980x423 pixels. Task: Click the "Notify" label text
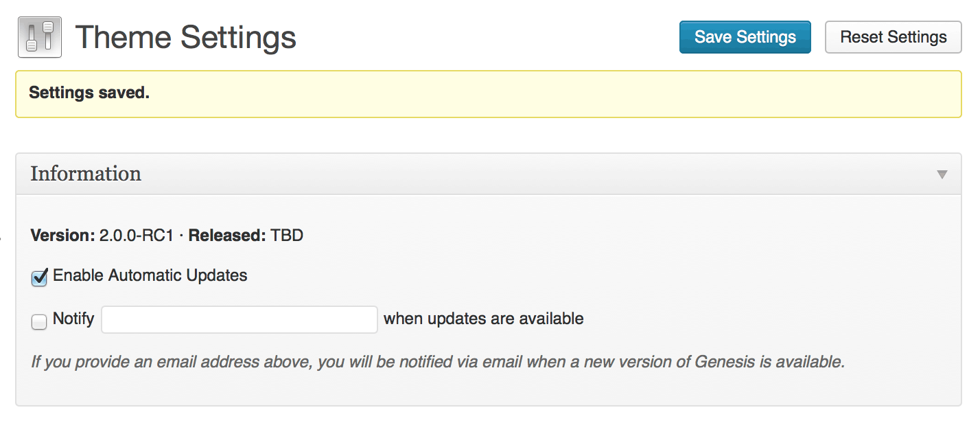coord(73,319)
